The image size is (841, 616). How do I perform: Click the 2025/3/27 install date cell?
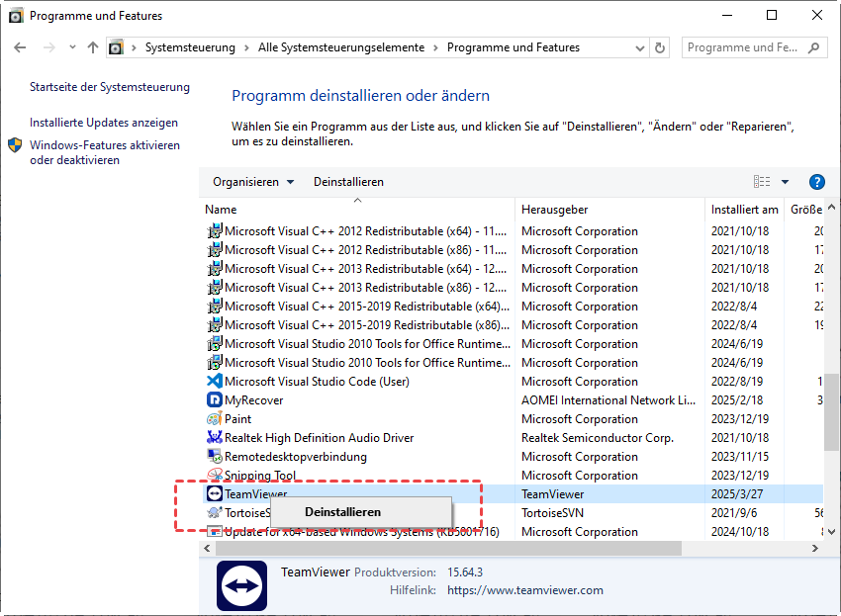[x=737, y=493]
